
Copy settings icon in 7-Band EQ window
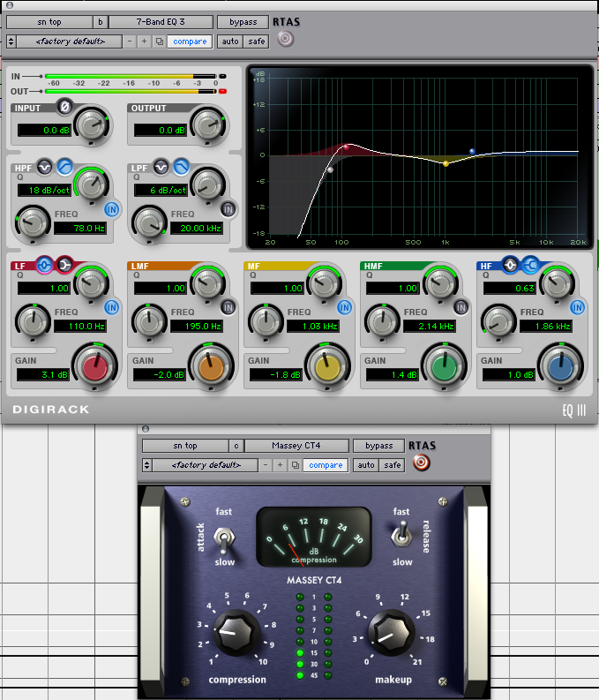click(x=159, y=41)
